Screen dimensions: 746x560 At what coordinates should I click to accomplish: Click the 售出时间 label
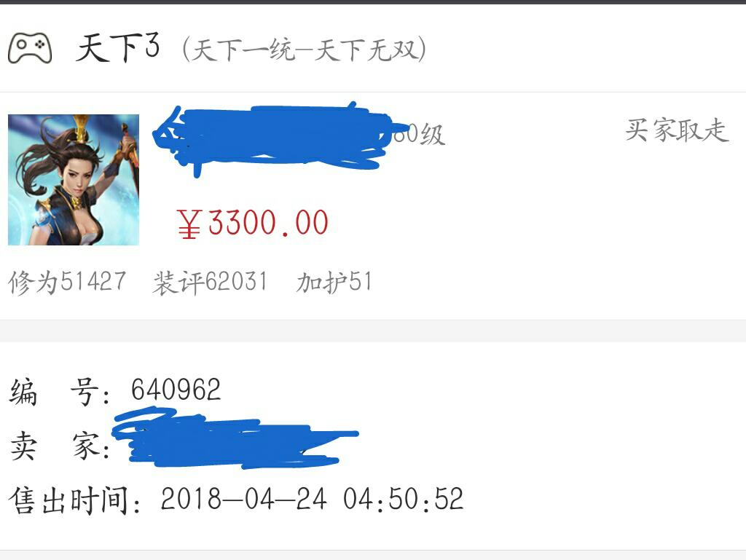coord(75,500)
